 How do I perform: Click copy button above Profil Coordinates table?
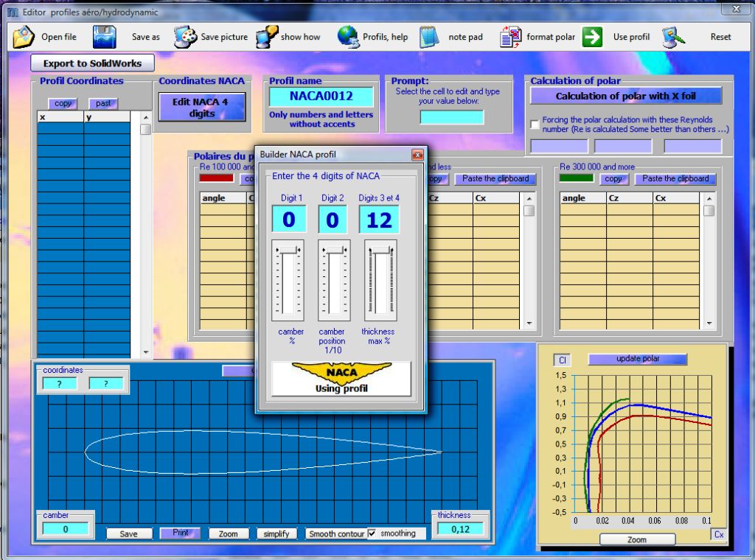click(x=63, y=103)
